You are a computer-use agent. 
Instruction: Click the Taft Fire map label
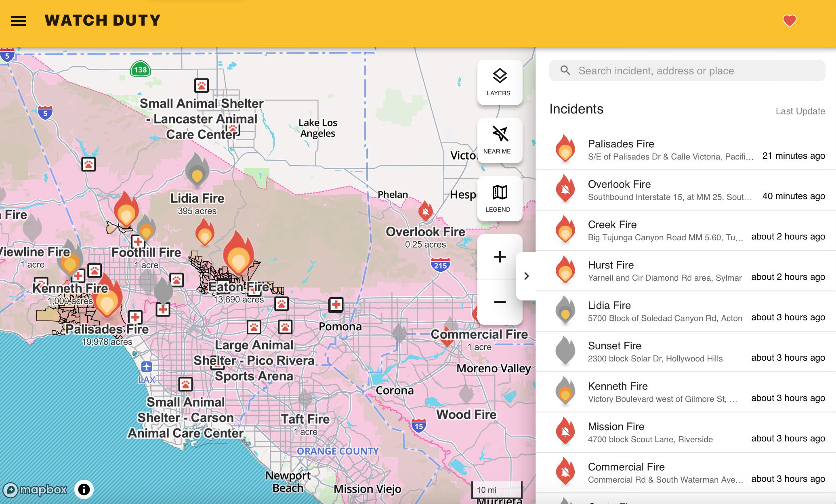[305, 419]
